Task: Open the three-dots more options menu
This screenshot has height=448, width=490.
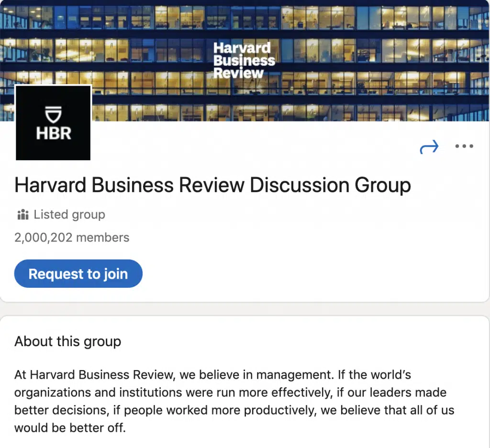Action: pos(464,146)
